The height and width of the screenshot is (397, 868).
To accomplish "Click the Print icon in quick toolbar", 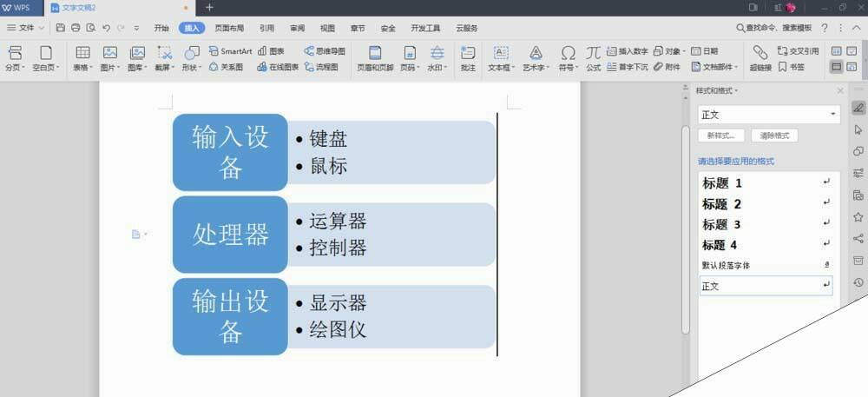I will tap(76, 28).
